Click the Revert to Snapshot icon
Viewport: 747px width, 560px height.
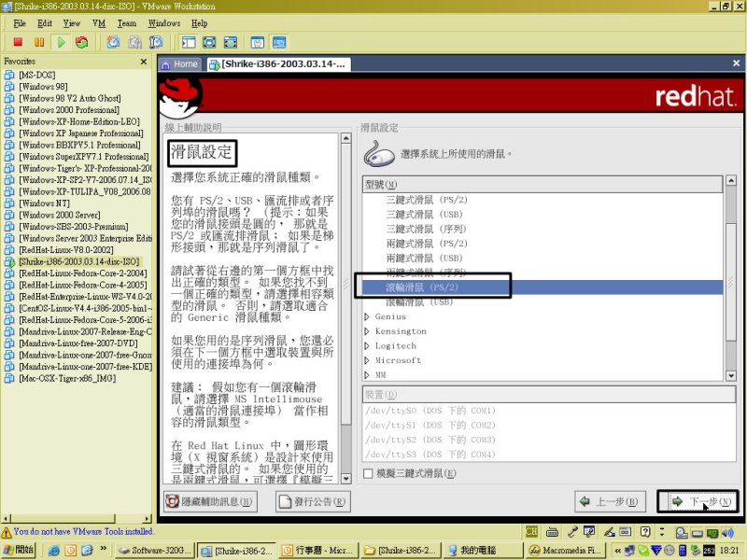[x=134, y=42]
